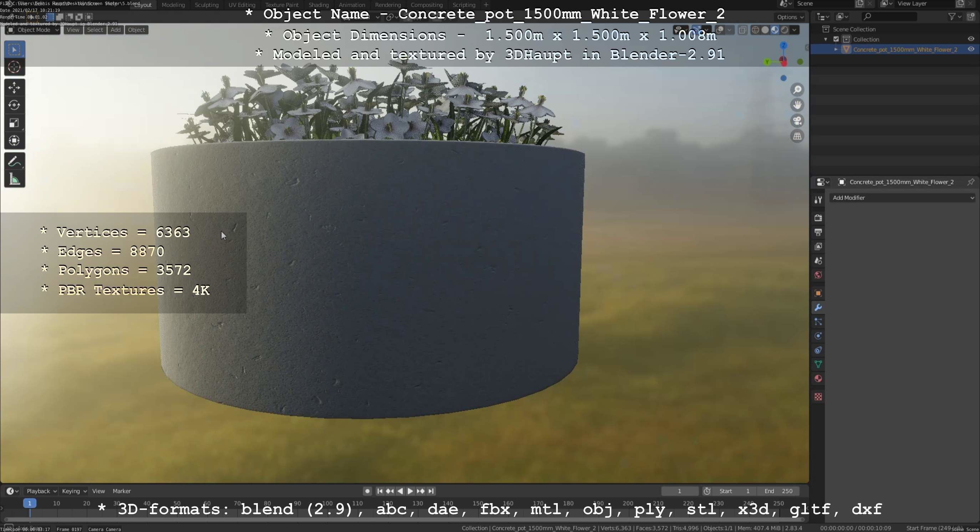Open the Marker menu in timeline
This screenshot has width=980, height=532.
pos(122,491)
